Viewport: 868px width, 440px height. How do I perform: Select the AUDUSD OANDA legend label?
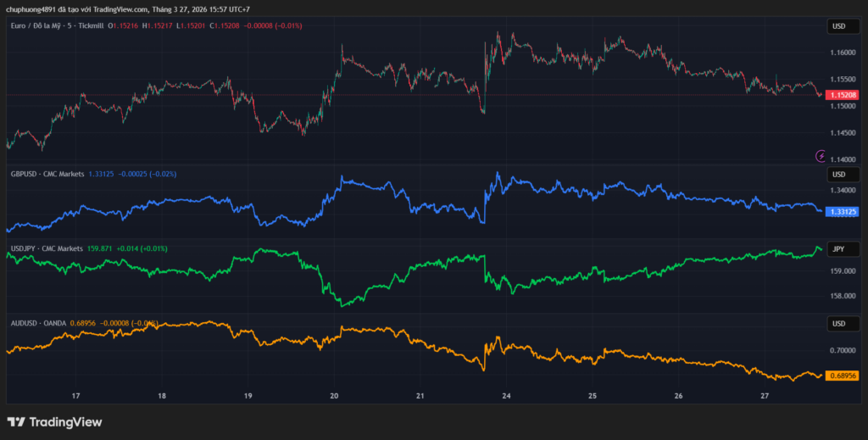coord(37,323)
